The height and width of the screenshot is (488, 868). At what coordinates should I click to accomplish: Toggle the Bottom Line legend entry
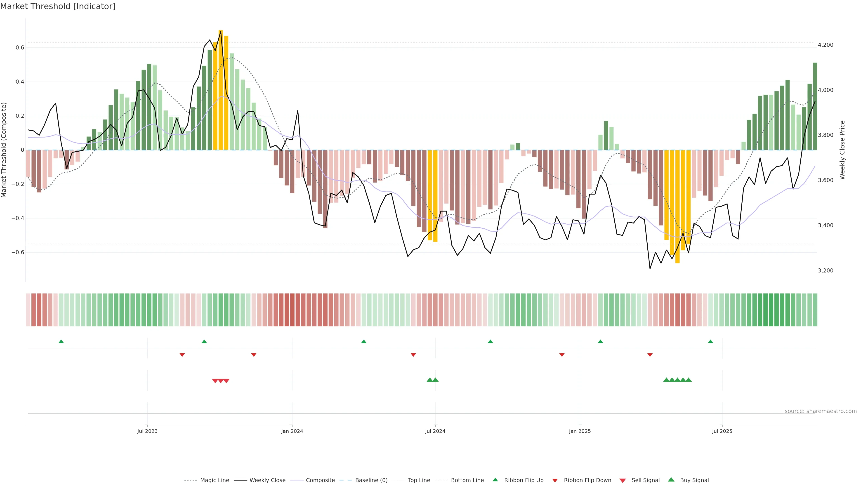tap(467, 480)
